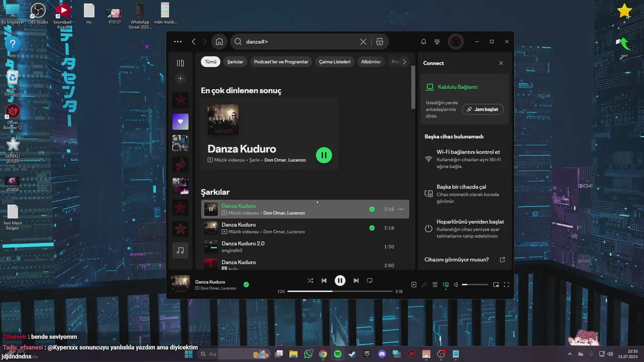The image size is (644, 362).
Task: Select Podcast'ler ve Programlar filter
Action: tap(281, 62)
